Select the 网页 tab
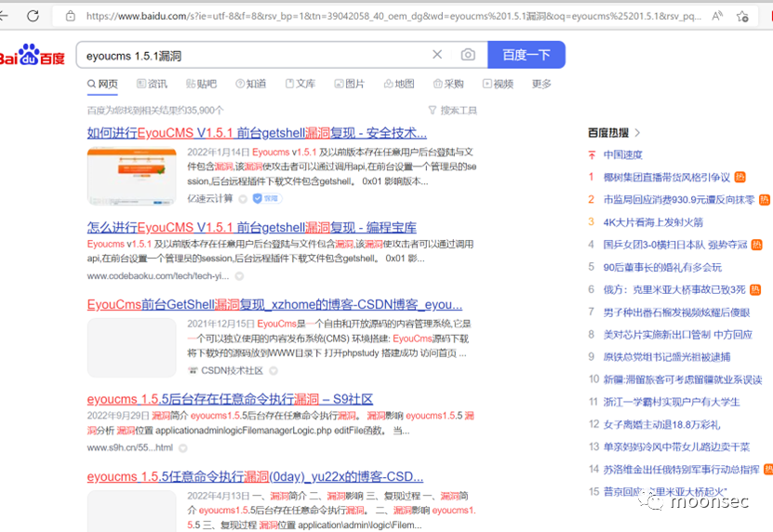 pyautogui.click(x=102, y=84)
